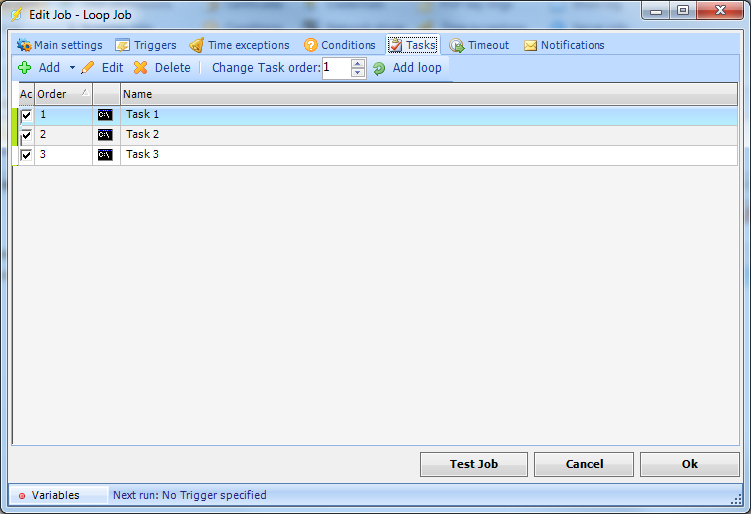Increase task order with up spinner arrow
Viewport: 751px width, 514px height.
pyautogui.click(x=358, y=63)
